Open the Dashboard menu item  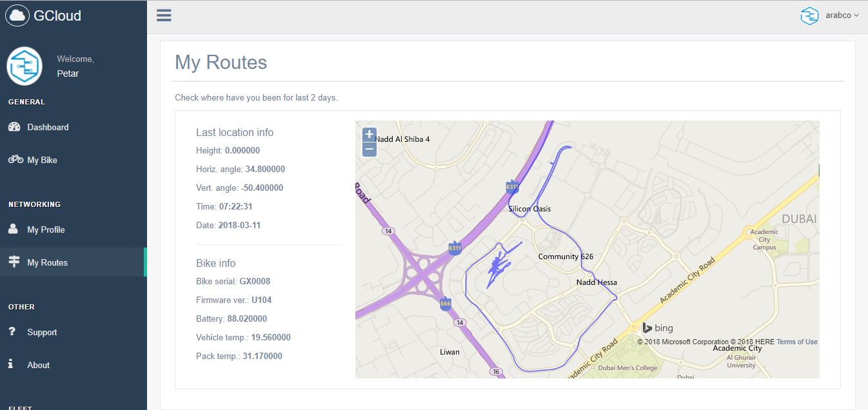point(48,128)
